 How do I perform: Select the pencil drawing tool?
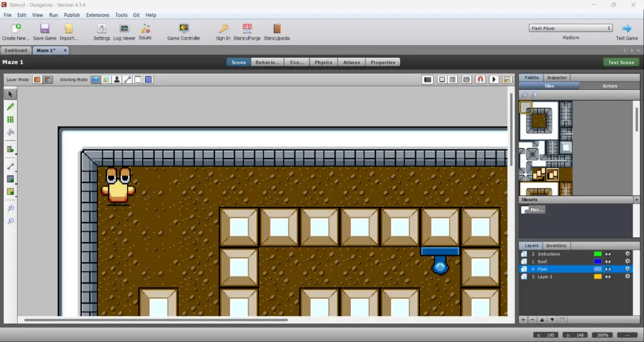coord(10,107)
